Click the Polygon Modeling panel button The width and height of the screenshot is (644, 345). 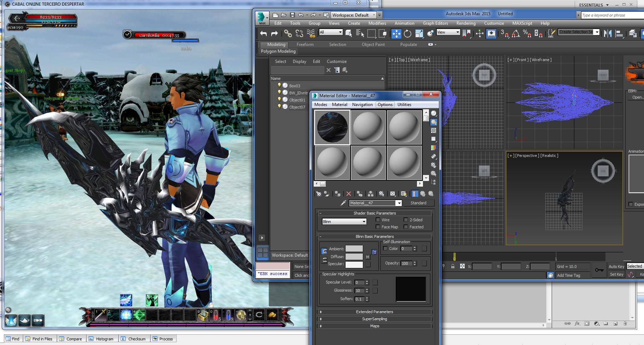pos(278,51)
